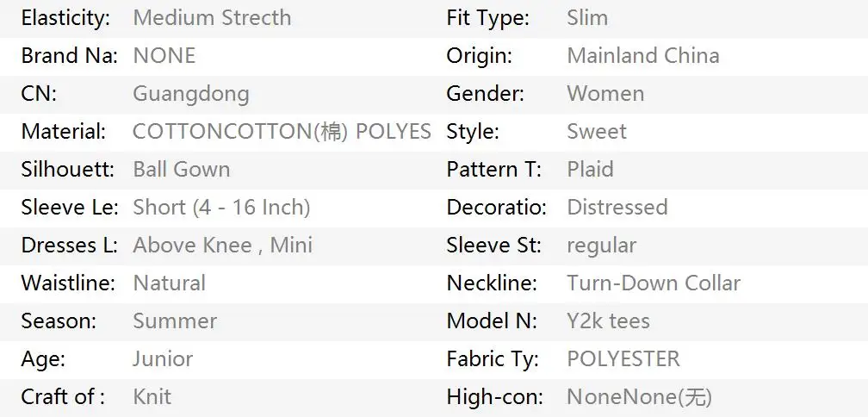The height and width of the screenshot is (417, 868).
Task: Select the Natural waistline value
Action: (170, 283)
